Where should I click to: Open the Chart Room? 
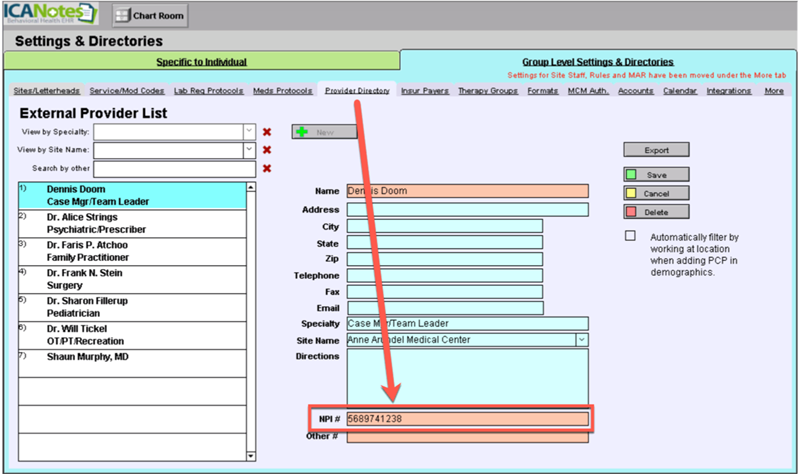coord(150,16)
